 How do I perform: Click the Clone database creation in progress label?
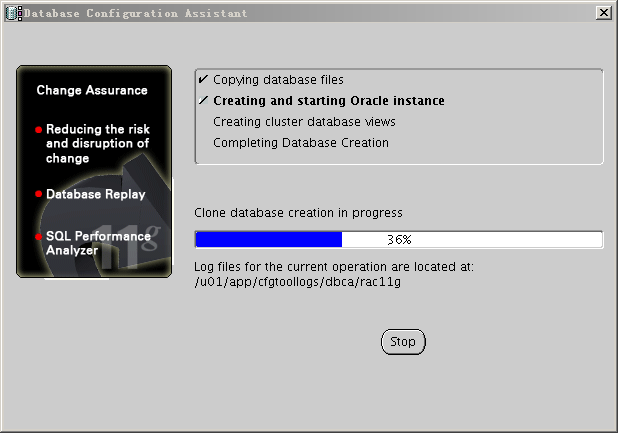(x=297, y=213)
